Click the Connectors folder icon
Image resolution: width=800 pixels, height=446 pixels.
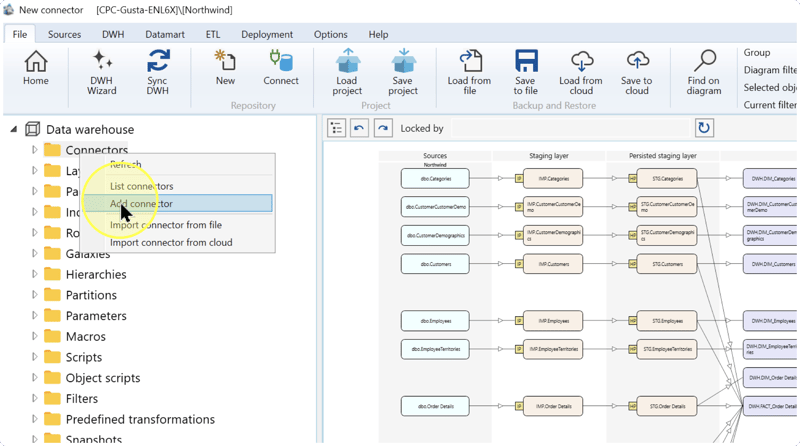[x=52, y=150]
